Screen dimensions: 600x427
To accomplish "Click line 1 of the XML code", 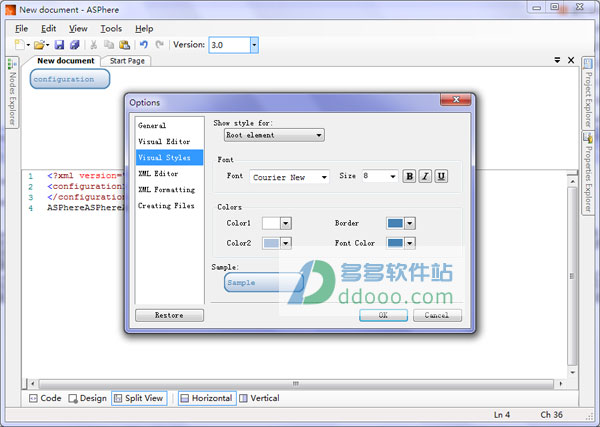I will pyautogui.click(x=84, y=176).
